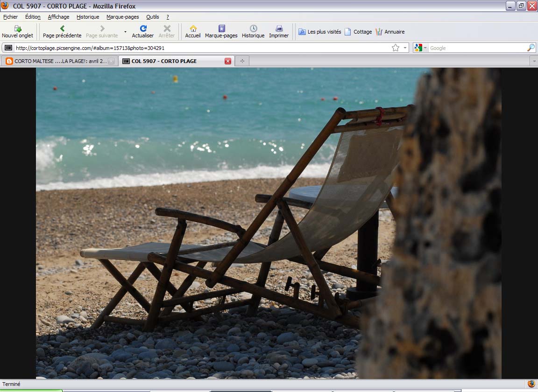Click the Terminé status bar text

pyautogui.click(x=11, y=384)
